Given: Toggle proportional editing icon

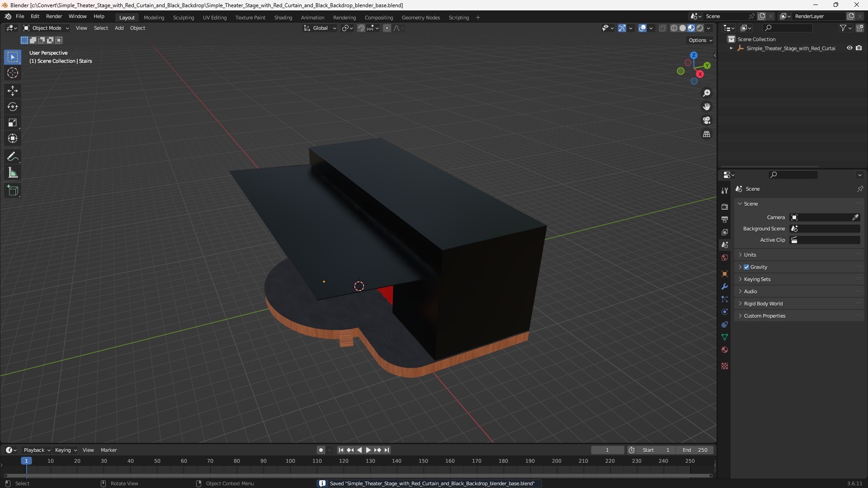Looking at the screenshot, I should (x=387, y=28).
